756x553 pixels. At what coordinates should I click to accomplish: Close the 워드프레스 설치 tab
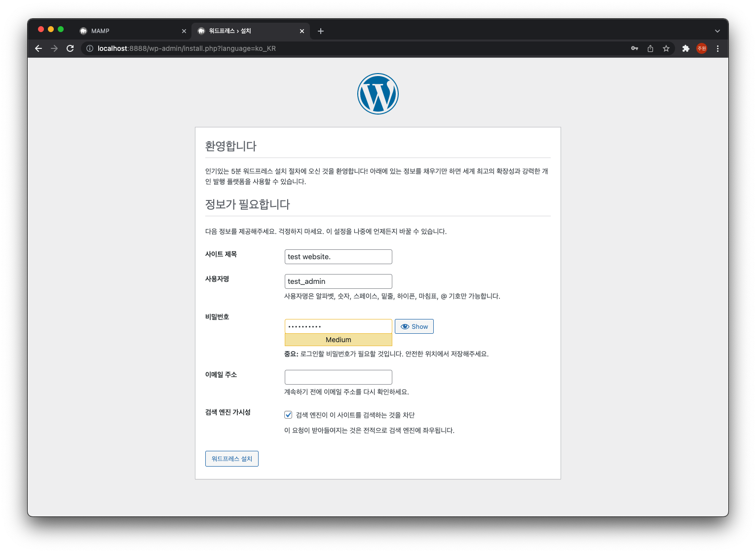coord(302,31)
